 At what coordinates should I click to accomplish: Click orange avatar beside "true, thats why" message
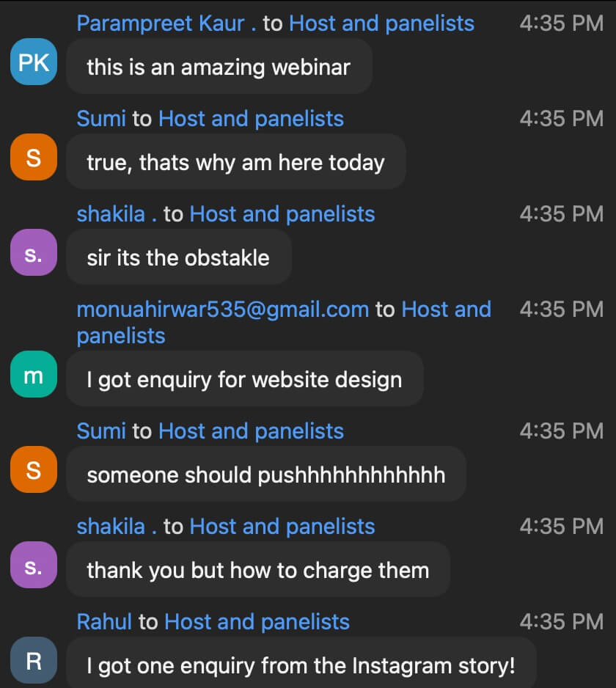click(34, 158)
